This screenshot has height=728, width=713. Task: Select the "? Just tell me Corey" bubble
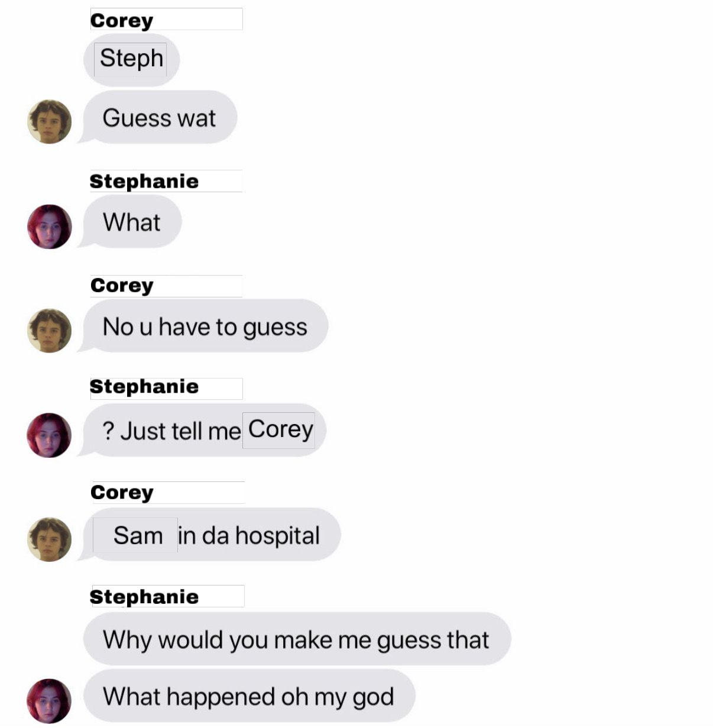click(x=203, y=430)
